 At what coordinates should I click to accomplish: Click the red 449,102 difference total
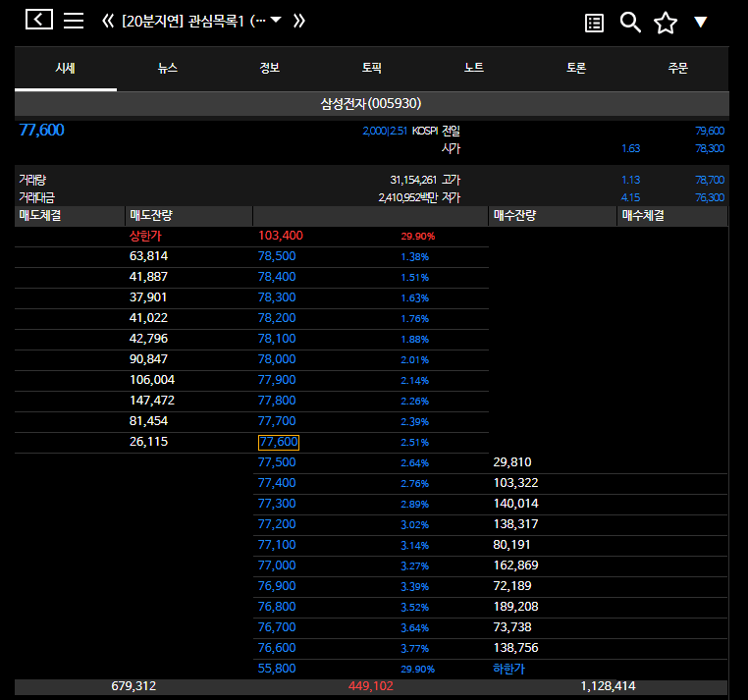[x=371, y=686]
